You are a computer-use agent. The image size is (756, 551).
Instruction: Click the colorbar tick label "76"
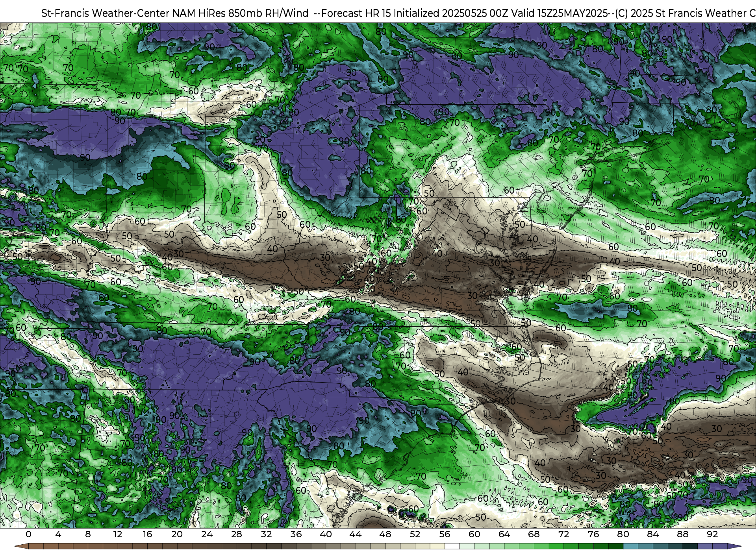[593, 534]
